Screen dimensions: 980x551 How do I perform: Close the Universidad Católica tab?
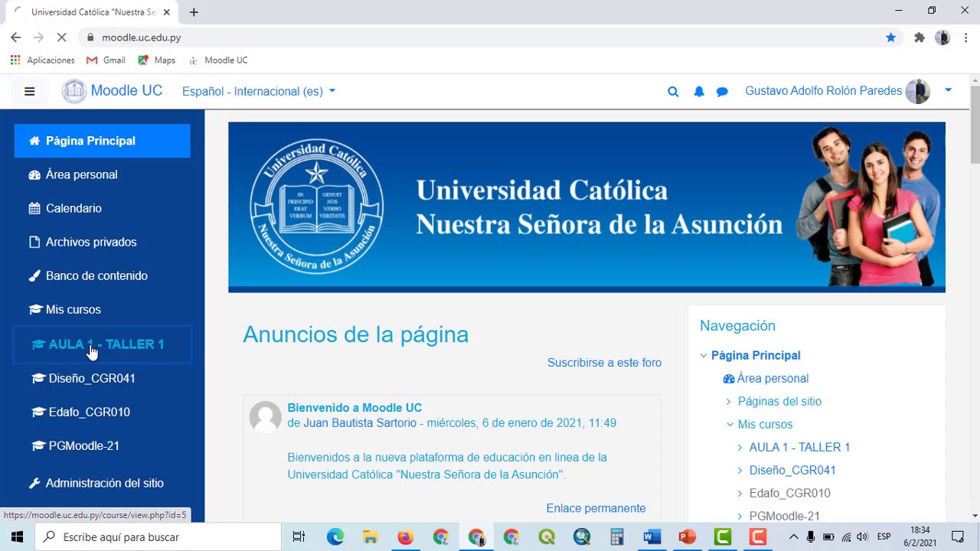point(166,12)
